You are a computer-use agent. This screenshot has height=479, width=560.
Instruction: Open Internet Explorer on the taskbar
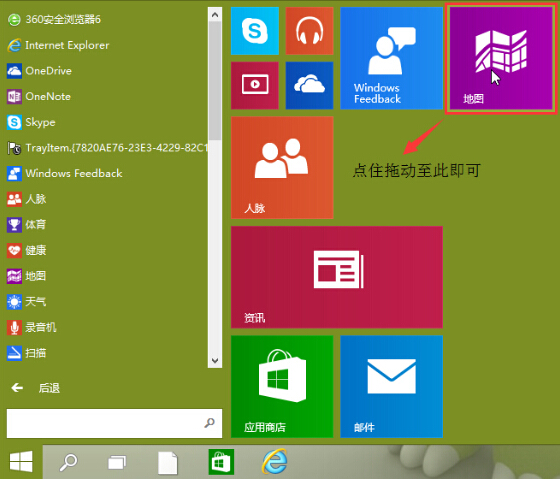click(x=274, y=461)
